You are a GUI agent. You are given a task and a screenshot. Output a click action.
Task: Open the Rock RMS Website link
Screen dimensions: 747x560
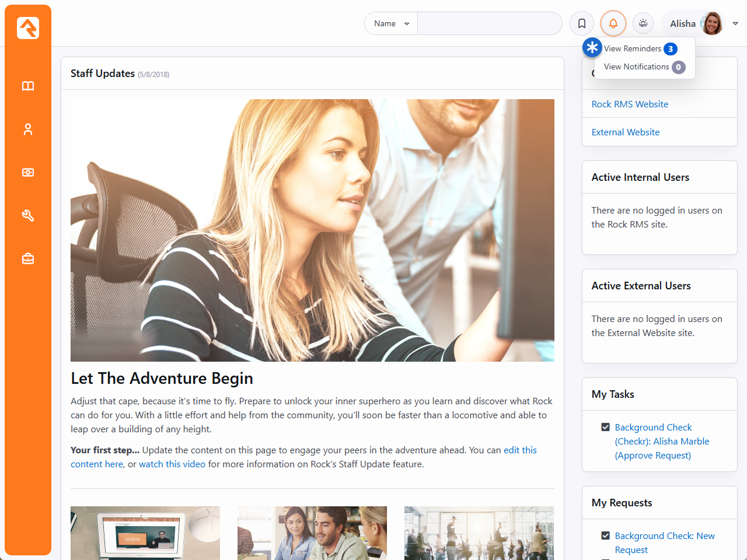[x=630, y=104]
